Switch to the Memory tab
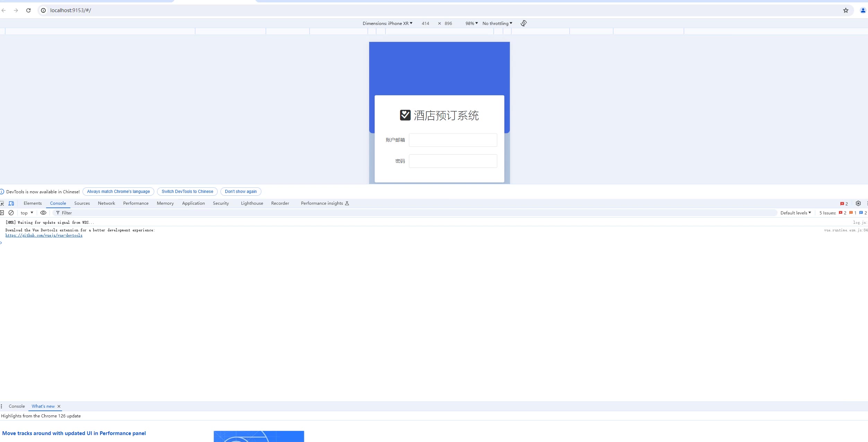This screenshot has height=442, width=868. click(x=165, y=203)
